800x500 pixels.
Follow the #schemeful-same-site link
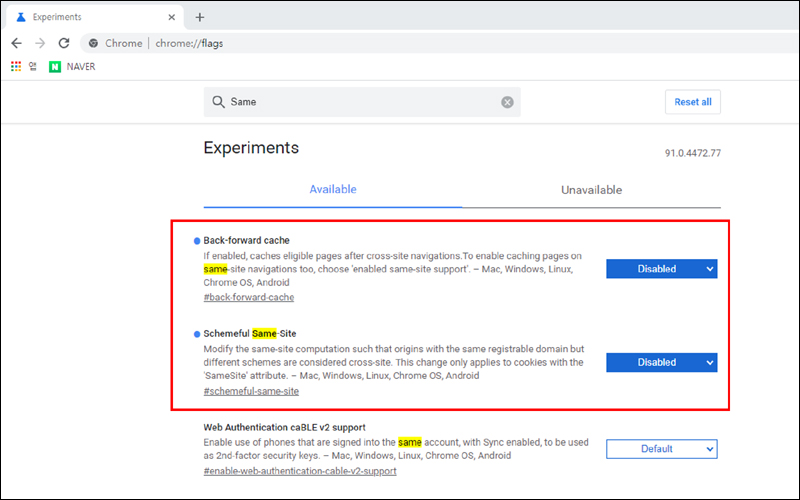251,391
